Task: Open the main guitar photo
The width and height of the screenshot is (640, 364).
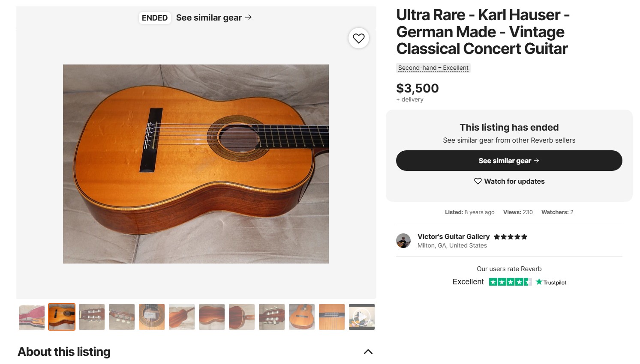Action: (x=195, y=164)
